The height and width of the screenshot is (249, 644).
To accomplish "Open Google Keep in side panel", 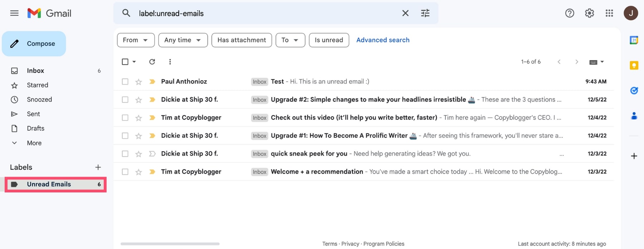I will click(x=634, y=65).
